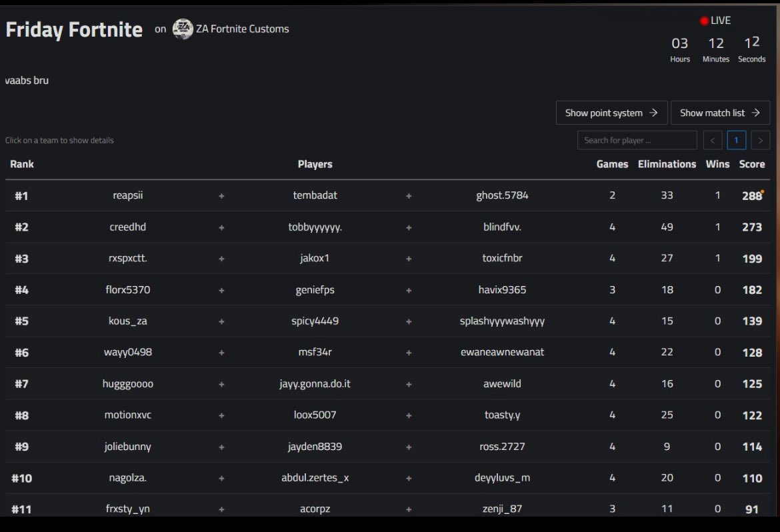
Task: Select player jayden8839
Action: (x=315, y=447)
